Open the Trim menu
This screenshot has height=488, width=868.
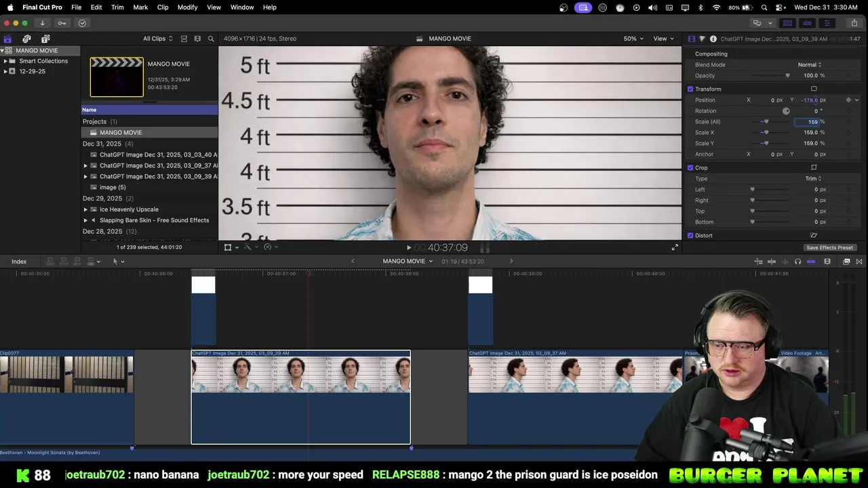click(117, 7)
